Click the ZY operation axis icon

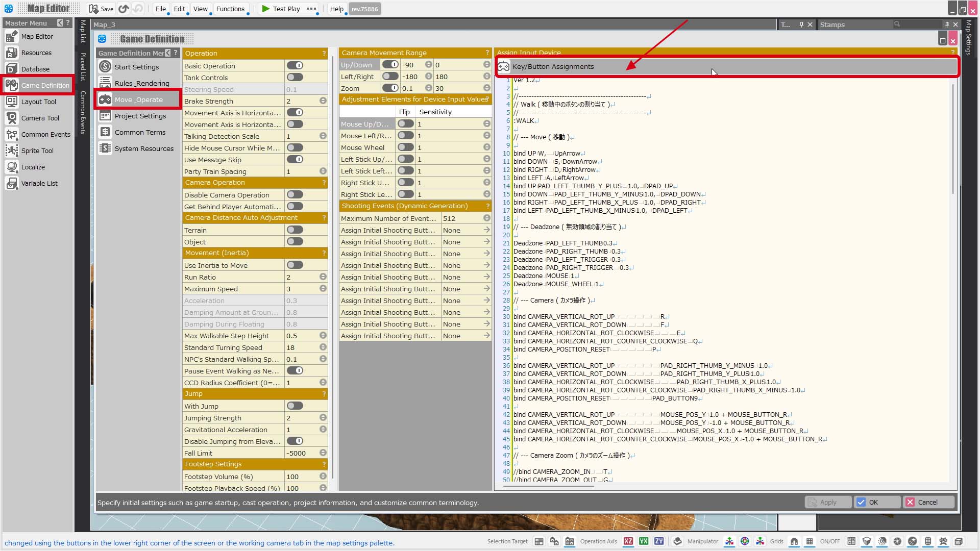(659, 541)
